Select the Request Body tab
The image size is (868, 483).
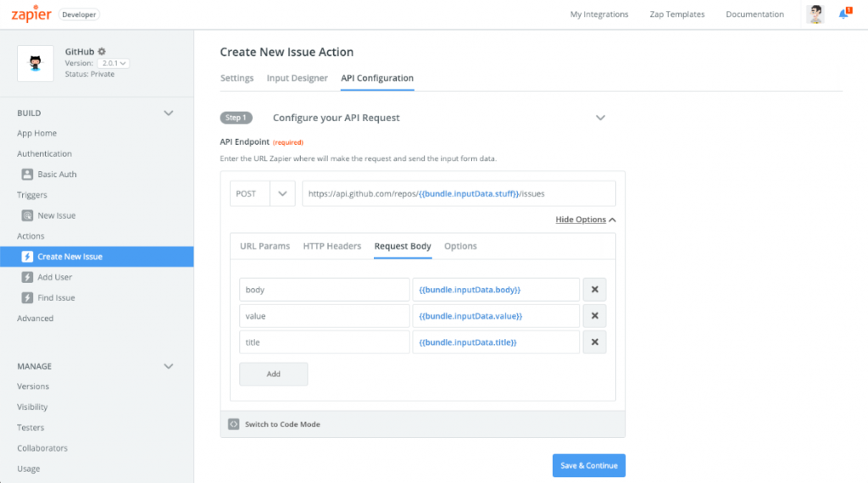[x=403, y=247]
